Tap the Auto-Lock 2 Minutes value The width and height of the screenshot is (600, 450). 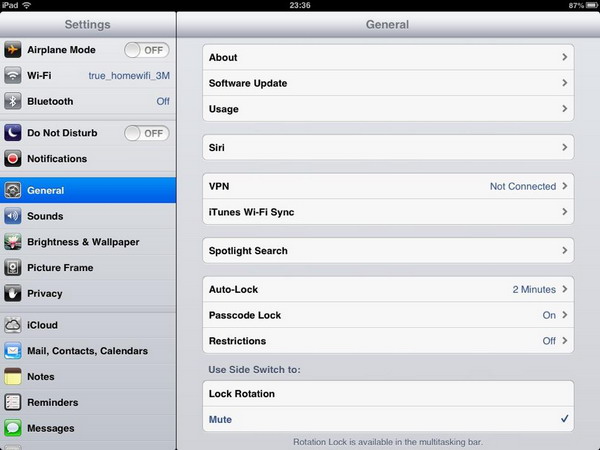click(534, 289)
